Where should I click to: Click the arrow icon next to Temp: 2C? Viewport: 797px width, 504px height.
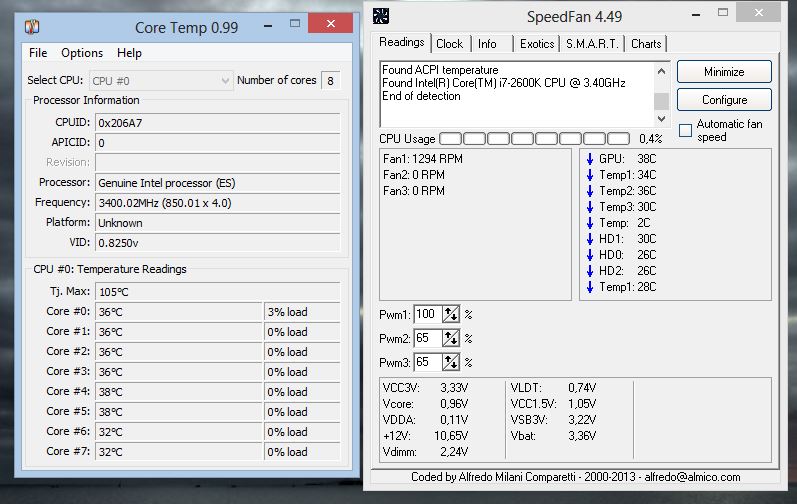pos(590,223)
